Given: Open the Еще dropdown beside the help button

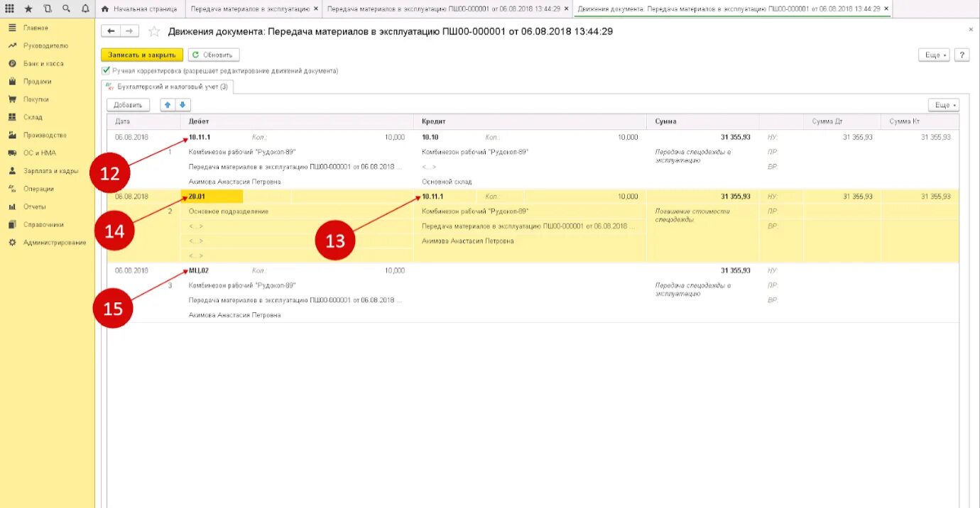Looking at the screenshot, I should (933, 55).
